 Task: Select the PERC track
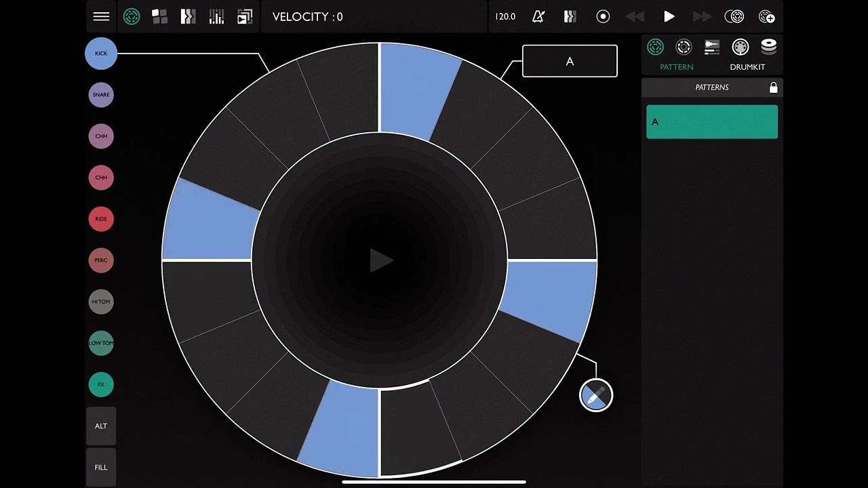point(101,260)
